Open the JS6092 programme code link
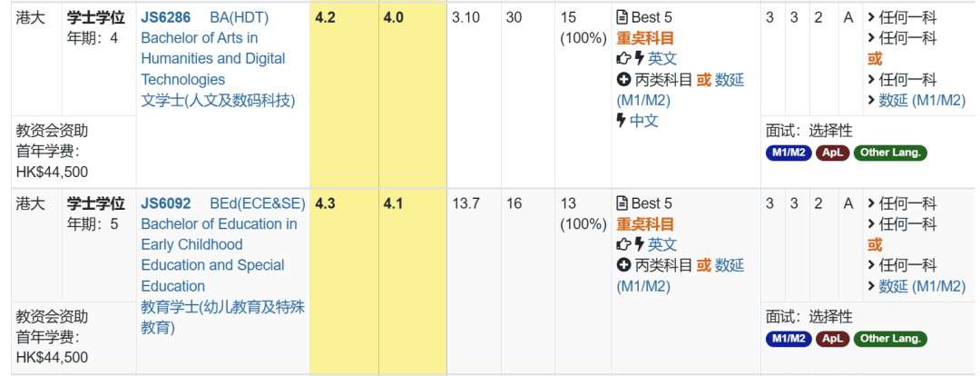The height and width of the screenshot is (376, 980). [166, 203]
